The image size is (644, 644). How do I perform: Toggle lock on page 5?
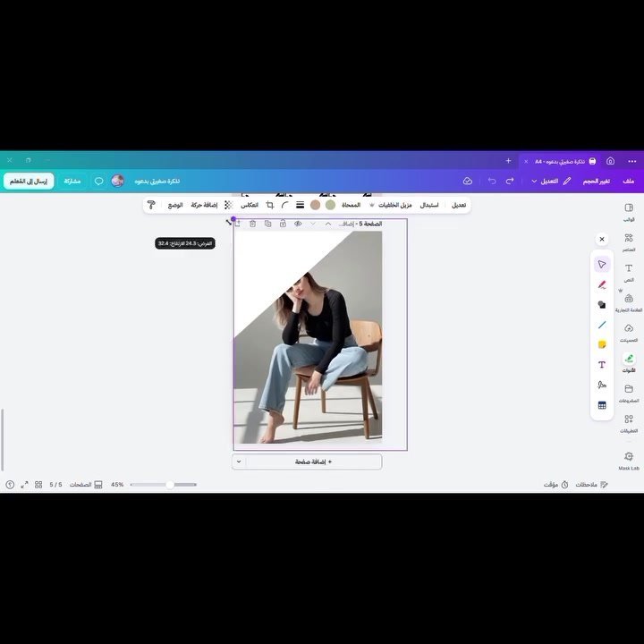283,224
